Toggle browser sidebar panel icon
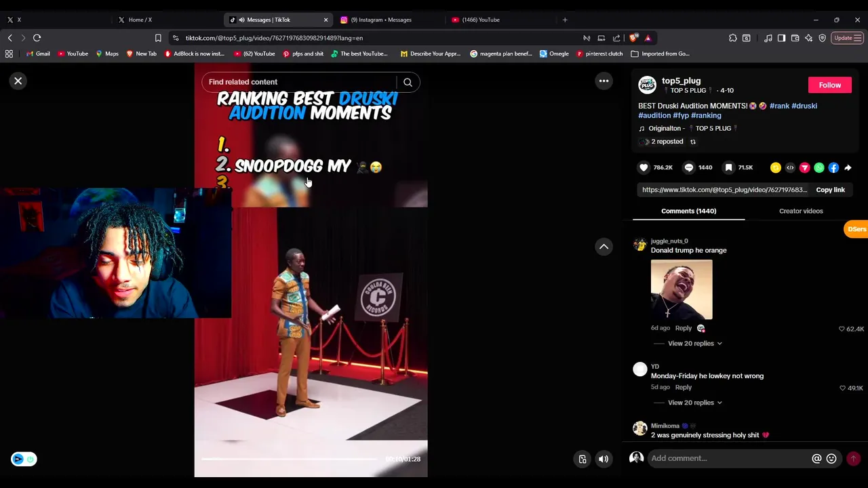This screenshot has width=868, height=488. (781, 38)
